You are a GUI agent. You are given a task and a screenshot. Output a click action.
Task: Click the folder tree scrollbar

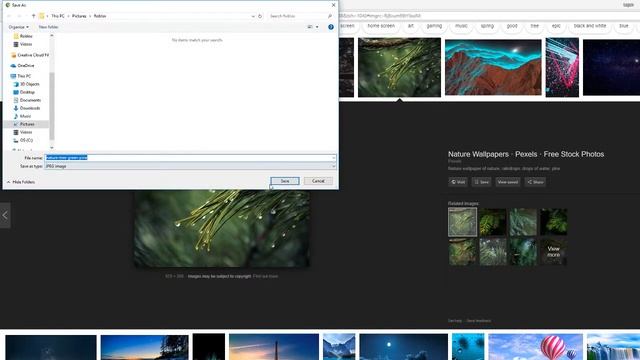[x=52, y=106]
